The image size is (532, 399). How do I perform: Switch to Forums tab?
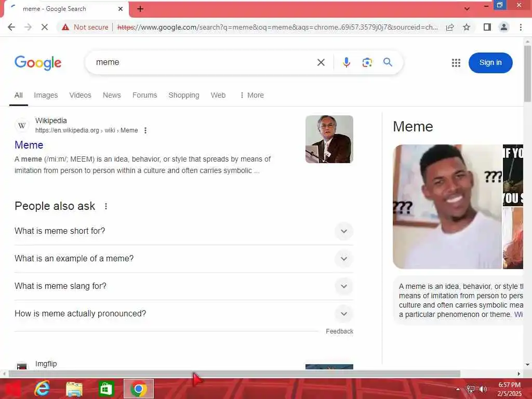144,96
